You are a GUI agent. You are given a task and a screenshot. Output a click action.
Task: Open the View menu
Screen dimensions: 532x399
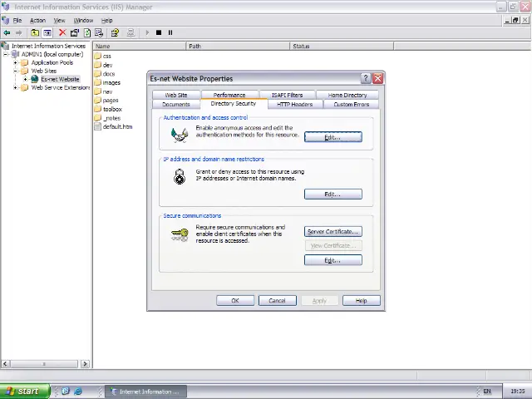(x=59, y=20)
